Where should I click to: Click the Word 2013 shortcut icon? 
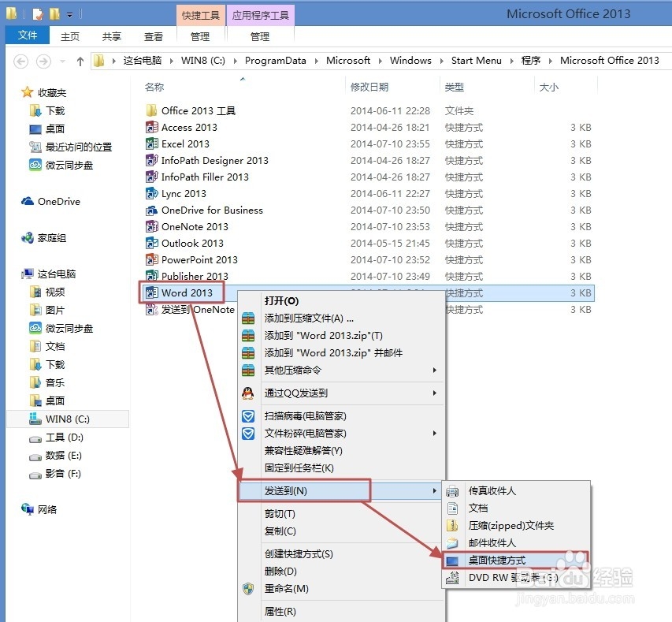pyautogui.click(x=152, y=292)
